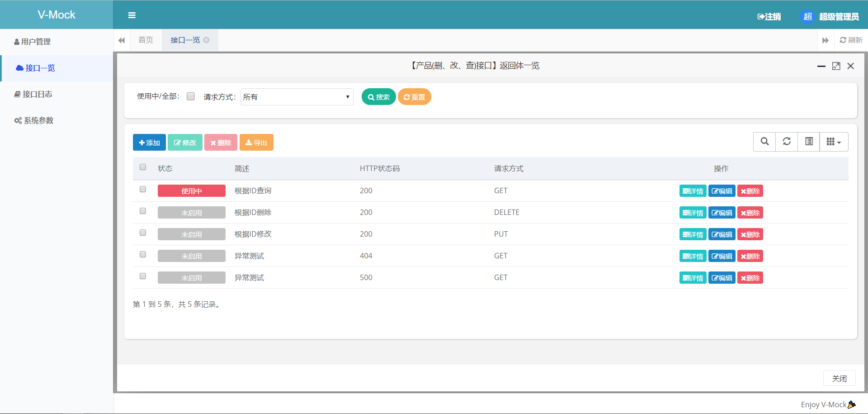The width and height of the screenshot is (868, 414).
Task: Toggle table search with magnifier icon
Action: [x=764, y=142]
